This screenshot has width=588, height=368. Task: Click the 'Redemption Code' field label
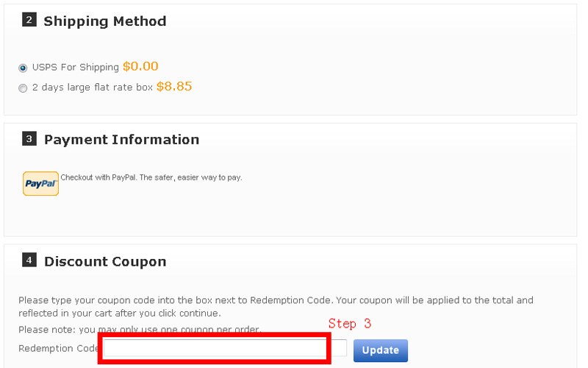59,348
